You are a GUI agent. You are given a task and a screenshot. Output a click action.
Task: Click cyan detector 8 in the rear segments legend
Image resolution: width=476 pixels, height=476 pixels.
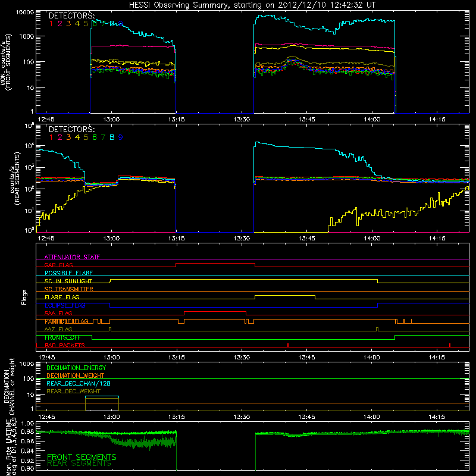click(112, 137)
